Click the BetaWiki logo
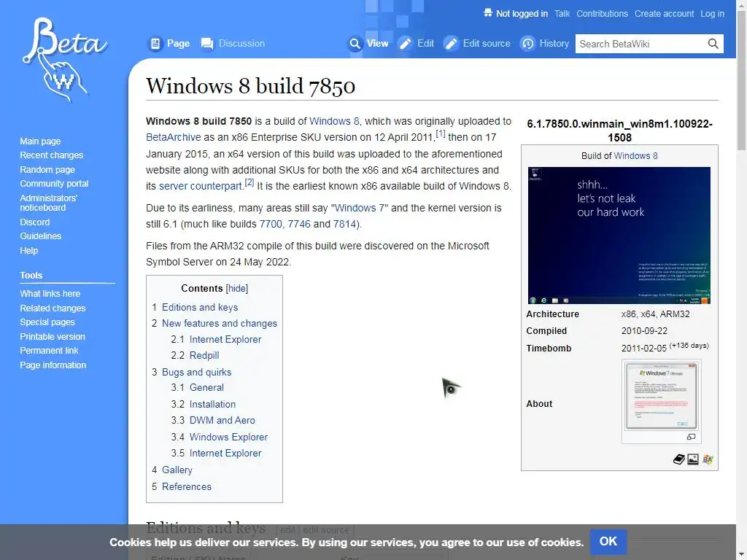The image size is (747, 560). tap(64, 60)
